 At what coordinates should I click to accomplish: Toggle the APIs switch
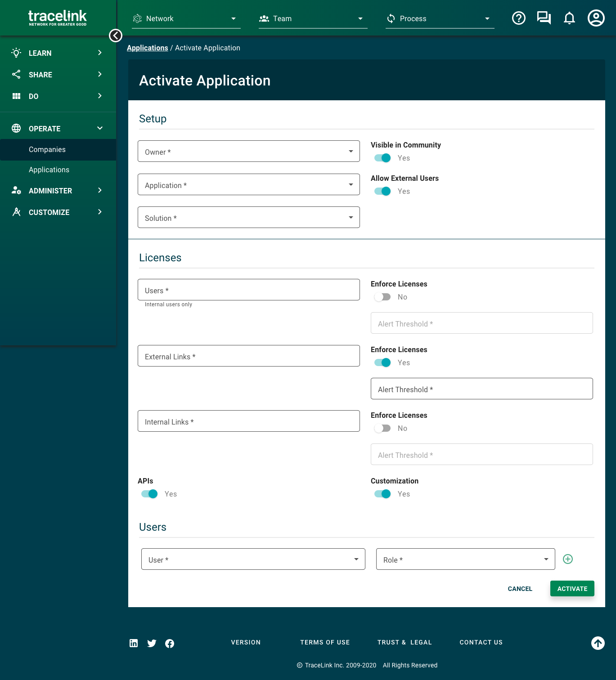tap(149, 494)
